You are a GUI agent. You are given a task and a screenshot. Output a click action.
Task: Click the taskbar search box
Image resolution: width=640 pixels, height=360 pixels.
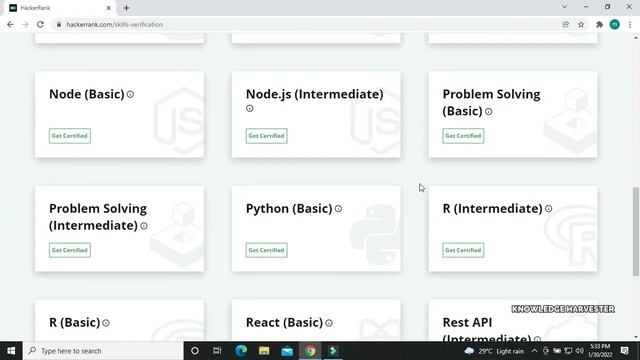(x=103, y=351)
